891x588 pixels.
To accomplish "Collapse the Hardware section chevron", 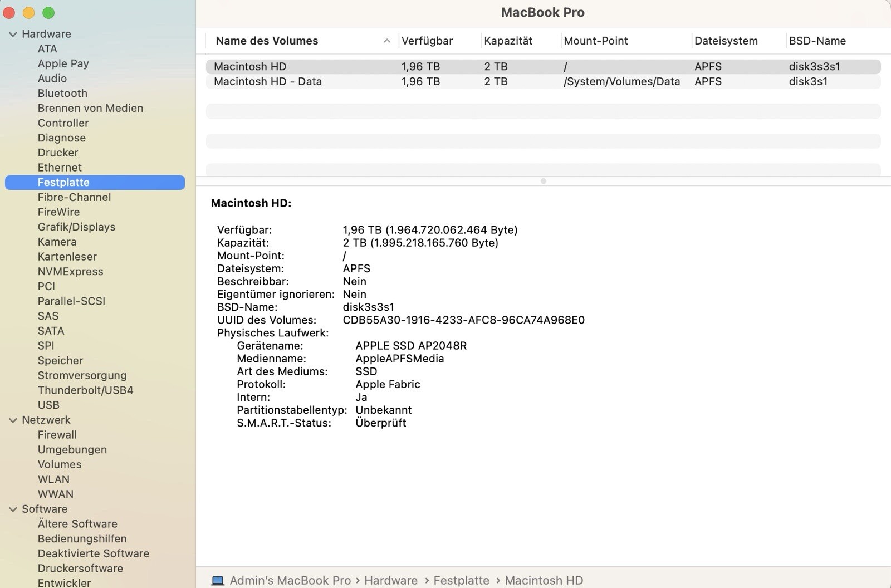I will click(x=13, y=34).
